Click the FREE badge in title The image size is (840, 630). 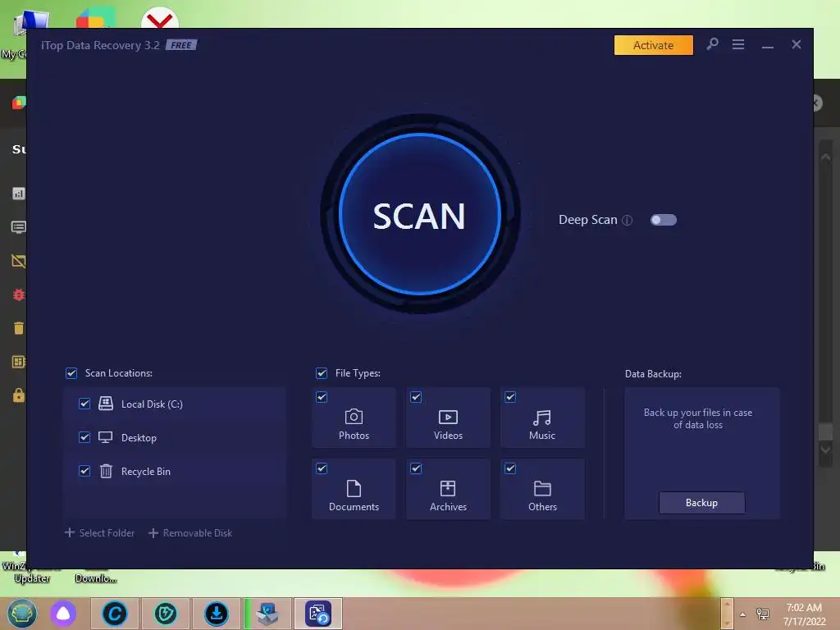pos(181,45)
